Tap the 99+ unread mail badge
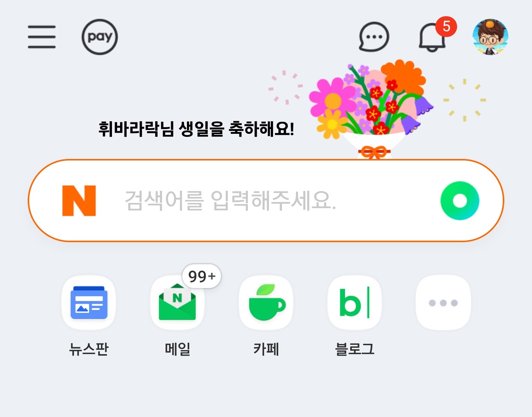Screen dimensions: 532x417 pyautogui.click(x=202, y=276)
